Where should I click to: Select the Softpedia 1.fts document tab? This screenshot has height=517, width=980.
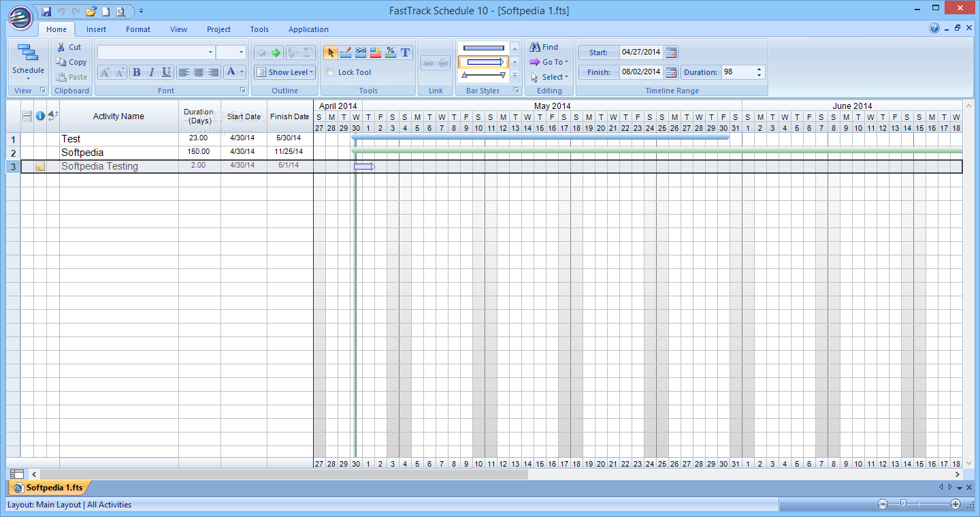tap(49, 488)
